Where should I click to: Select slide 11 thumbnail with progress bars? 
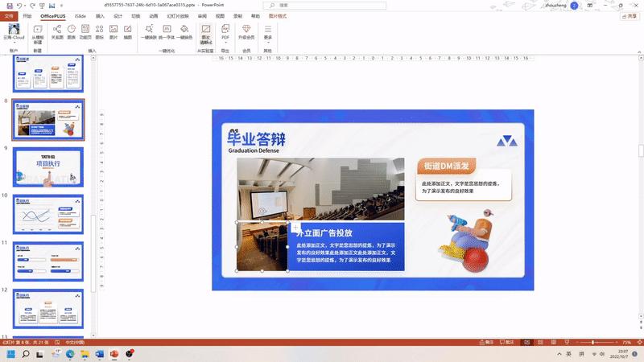pos(48,261)
